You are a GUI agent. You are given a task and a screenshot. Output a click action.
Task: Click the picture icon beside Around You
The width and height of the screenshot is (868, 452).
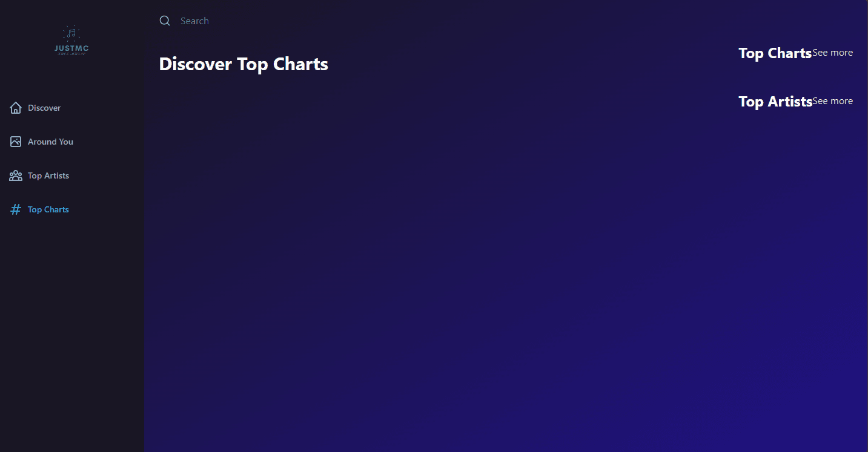tap(16, 142)
